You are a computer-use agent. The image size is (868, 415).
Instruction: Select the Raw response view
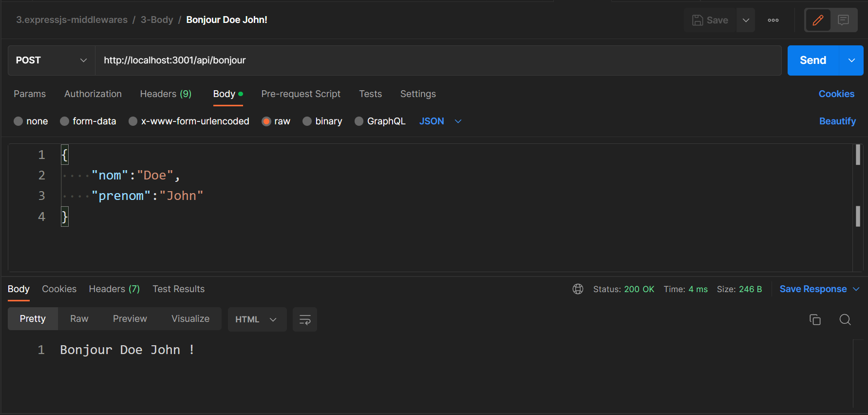coord(79,319)
